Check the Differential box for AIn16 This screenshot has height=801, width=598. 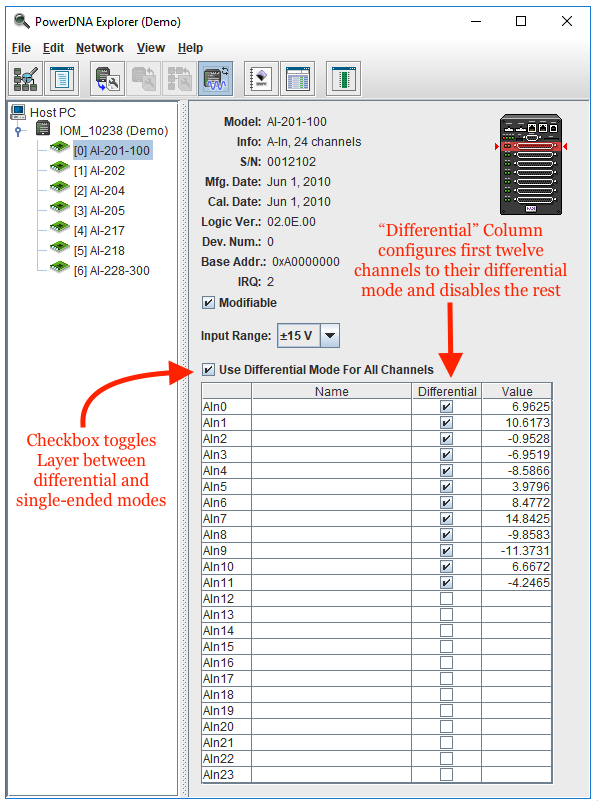click(446, 663)
